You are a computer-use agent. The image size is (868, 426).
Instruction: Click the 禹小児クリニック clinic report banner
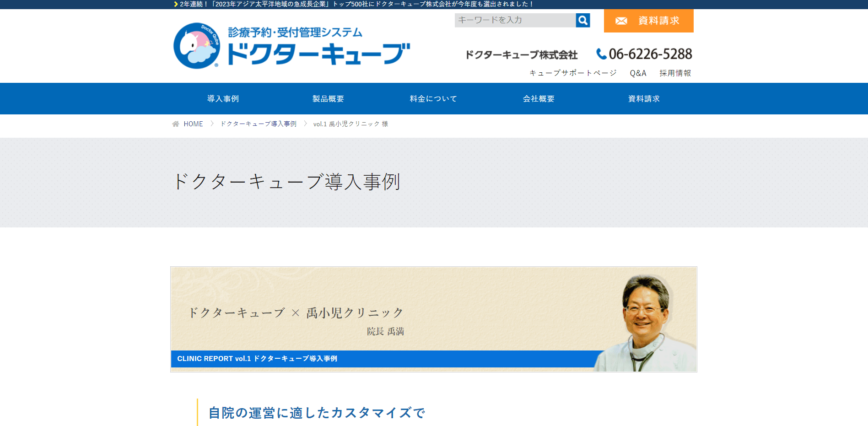(434, 319)
